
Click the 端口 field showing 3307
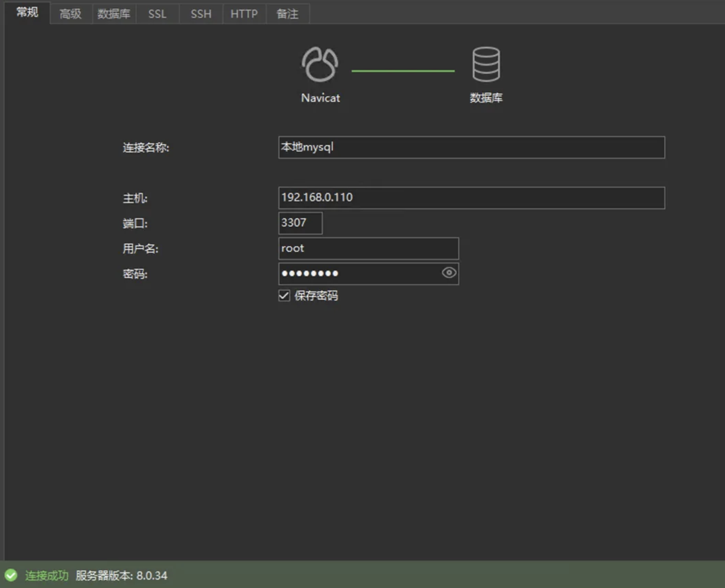300,223
